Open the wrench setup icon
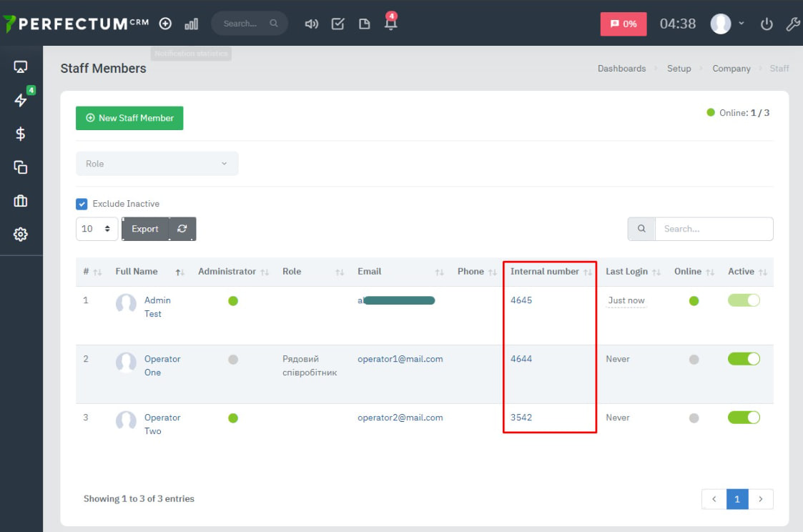Viewport: 803px width, 532px height. coord(792,24)
